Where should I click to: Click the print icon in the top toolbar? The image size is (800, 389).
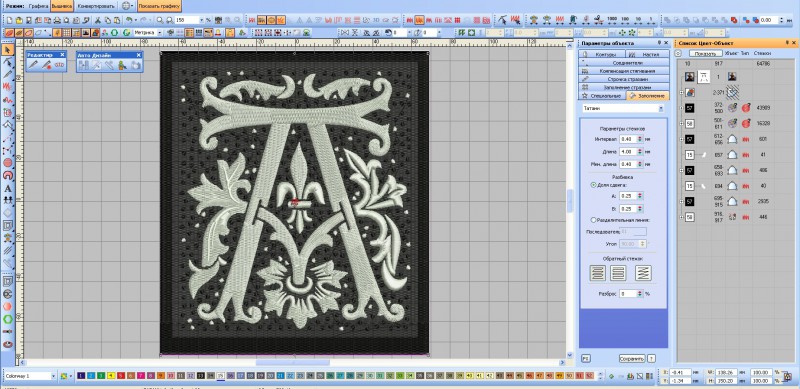[x=57, y=20]
